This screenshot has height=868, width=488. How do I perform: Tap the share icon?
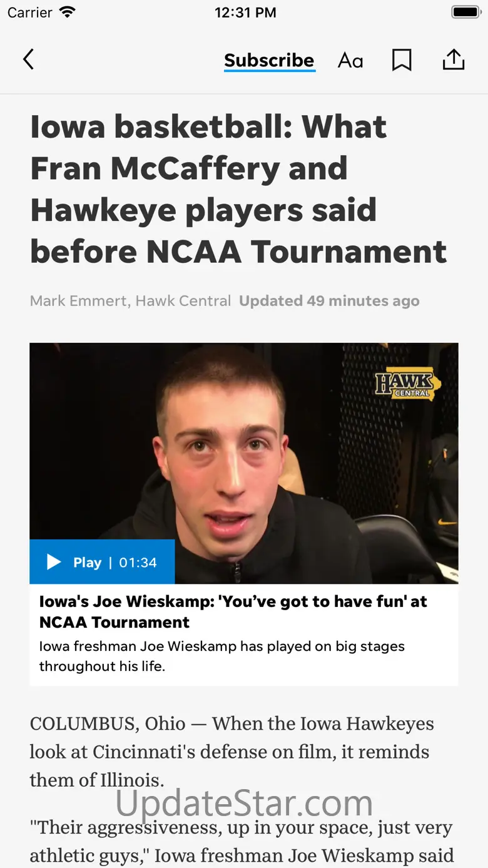click(x=454, y=59)
